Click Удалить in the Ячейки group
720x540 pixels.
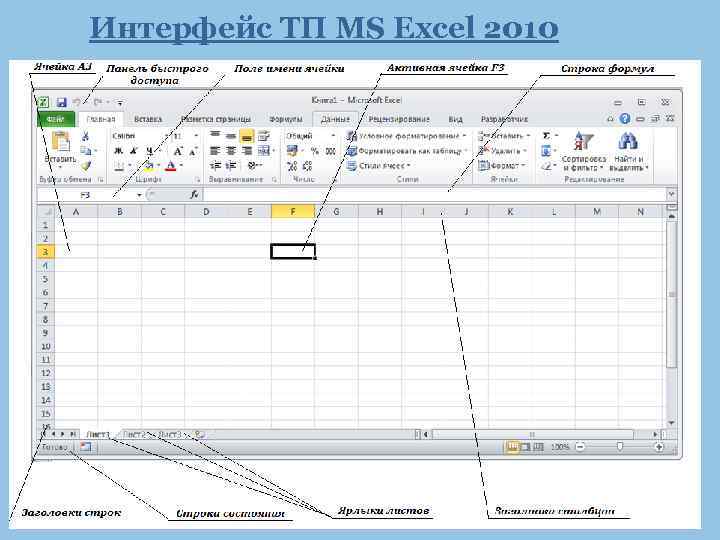pyautogui.click(x=501, y=151)
